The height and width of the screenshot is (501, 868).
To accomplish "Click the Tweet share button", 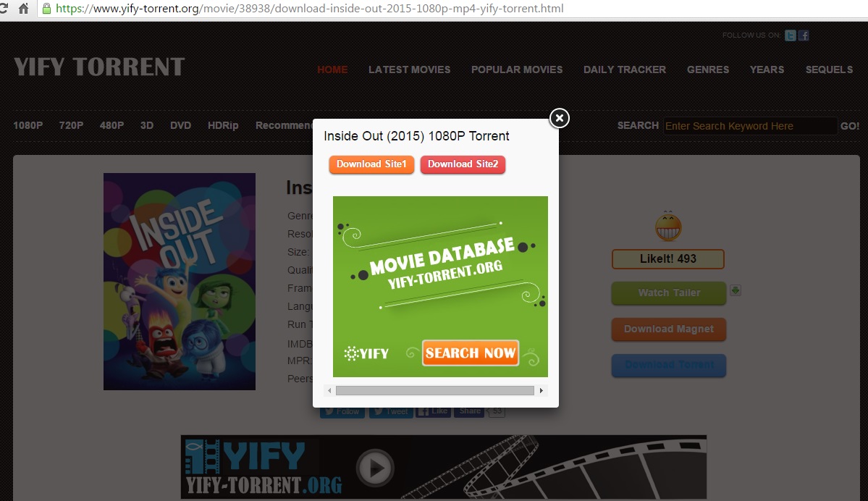I will [x=391, y=412].
